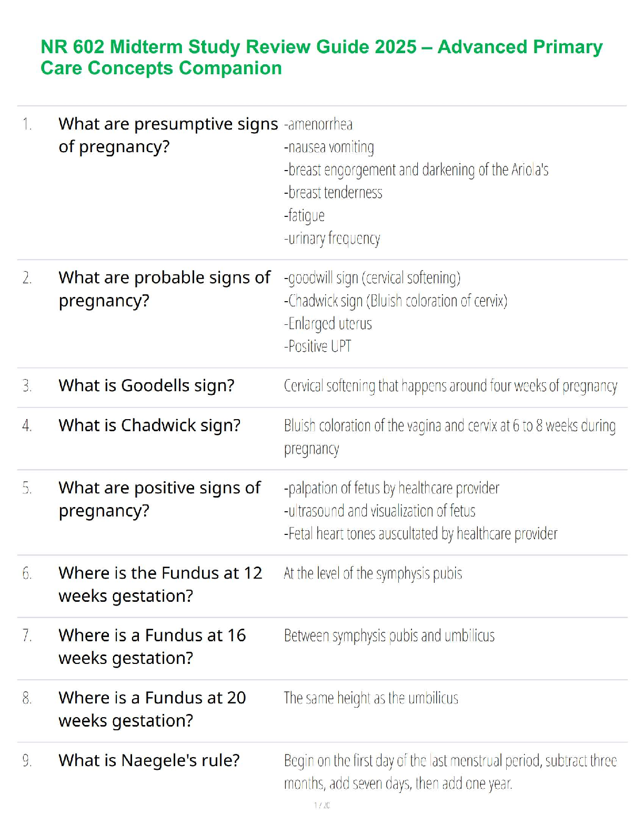Click the question about probable signs of pregnancy

coord(164,289)
